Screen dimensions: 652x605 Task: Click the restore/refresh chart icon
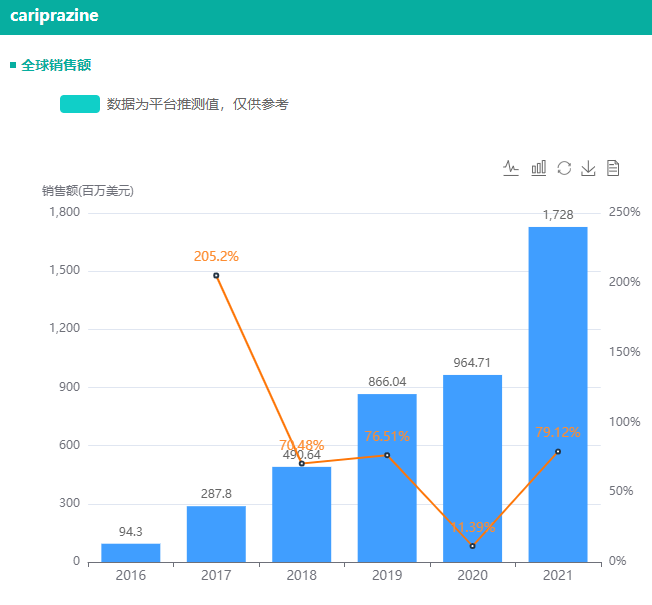[564, 168]
